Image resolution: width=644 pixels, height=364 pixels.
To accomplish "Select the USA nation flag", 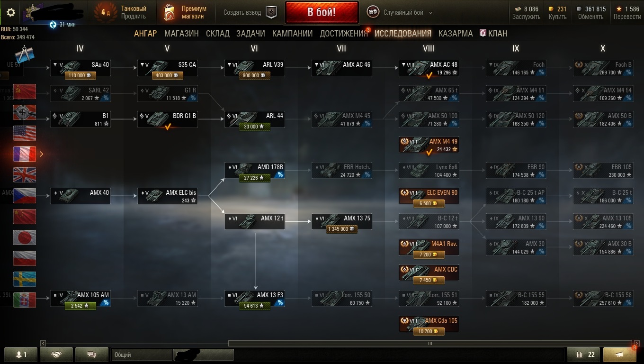I will (x=25, y=133).
